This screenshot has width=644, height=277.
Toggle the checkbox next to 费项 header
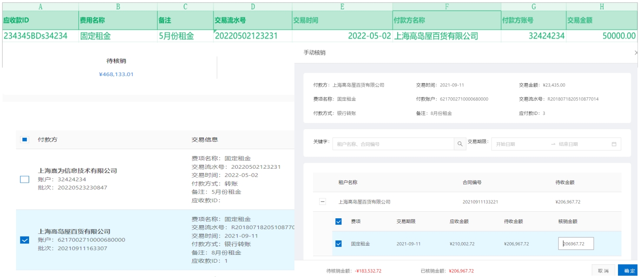339,221
